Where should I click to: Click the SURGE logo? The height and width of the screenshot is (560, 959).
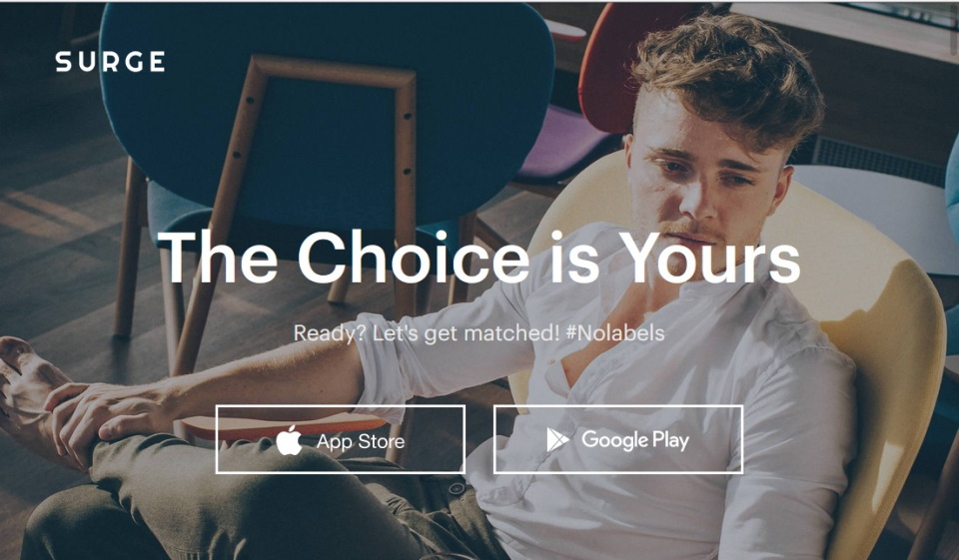coord(110,61)
